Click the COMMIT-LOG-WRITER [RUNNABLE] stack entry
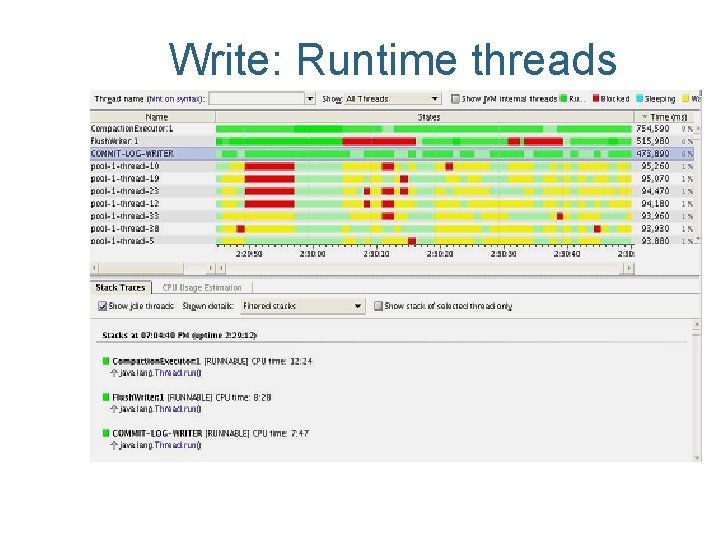The height and width of the screenshot is (540, 720). (211, 433)
